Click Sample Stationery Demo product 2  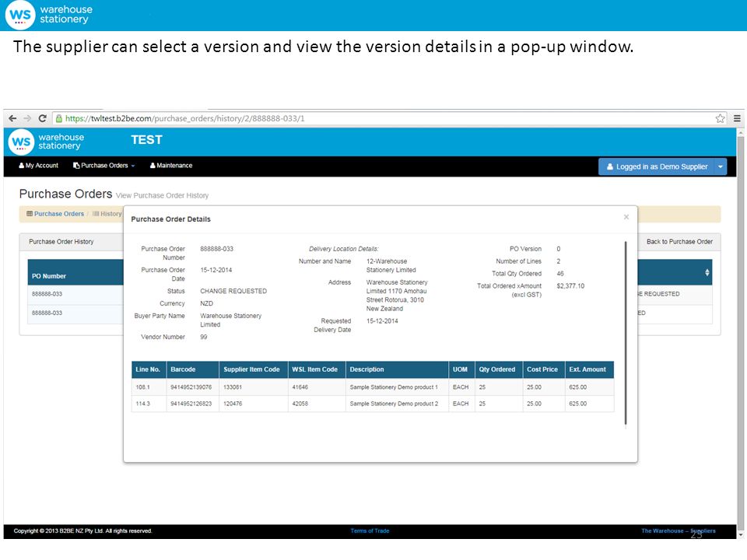[394, 404]
